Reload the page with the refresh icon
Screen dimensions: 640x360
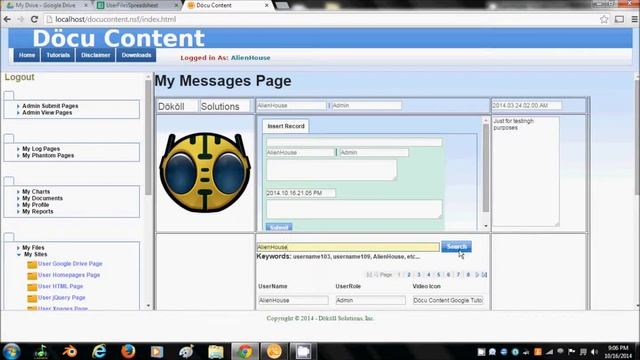point(34,19)
